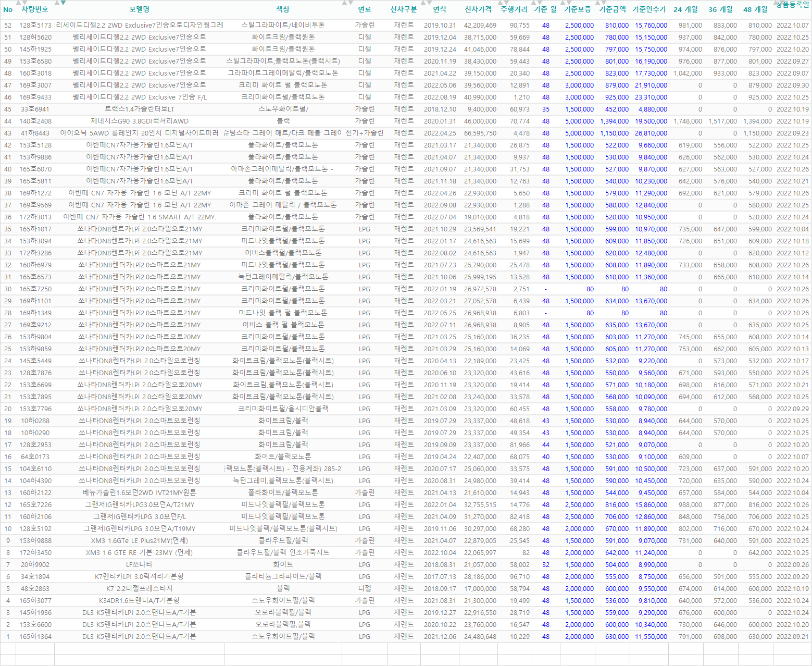Click the 48 개월 column header
Image resolution: width=812 pixels, height=666 pixels.
(756, 9)
